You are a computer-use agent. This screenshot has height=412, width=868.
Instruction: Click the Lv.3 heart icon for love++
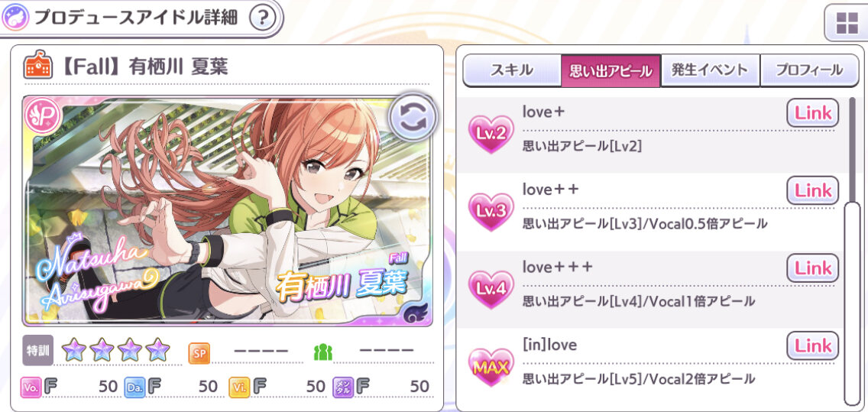coord(491,212)
